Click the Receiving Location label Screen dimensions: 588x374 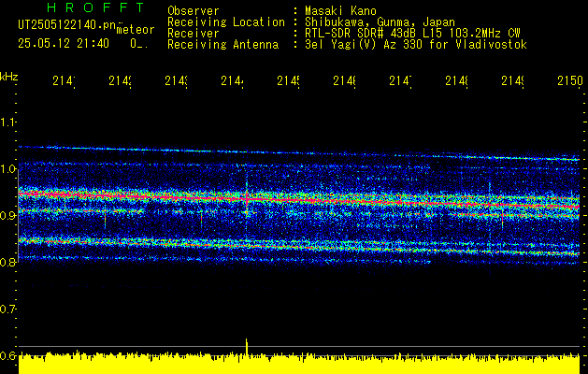pyautogui.click(x=226, y=22)
